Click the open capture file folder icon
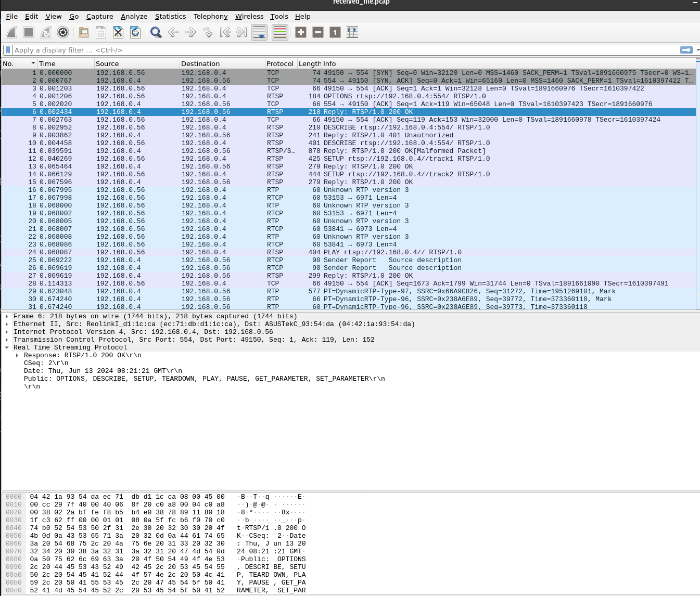Screen dimensions: 700x596 click(83, 32)
